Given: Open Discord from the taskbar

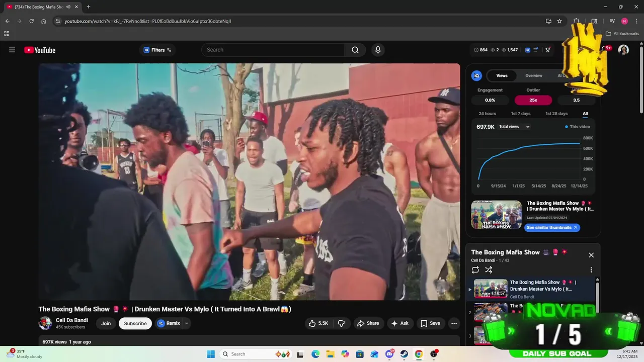Looking at the screenshot, I should (x=389, y=354).
